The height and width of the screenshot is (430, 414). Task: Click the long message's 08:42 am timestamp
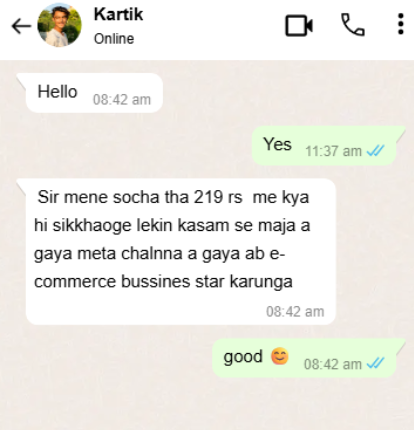pos(295,312)
